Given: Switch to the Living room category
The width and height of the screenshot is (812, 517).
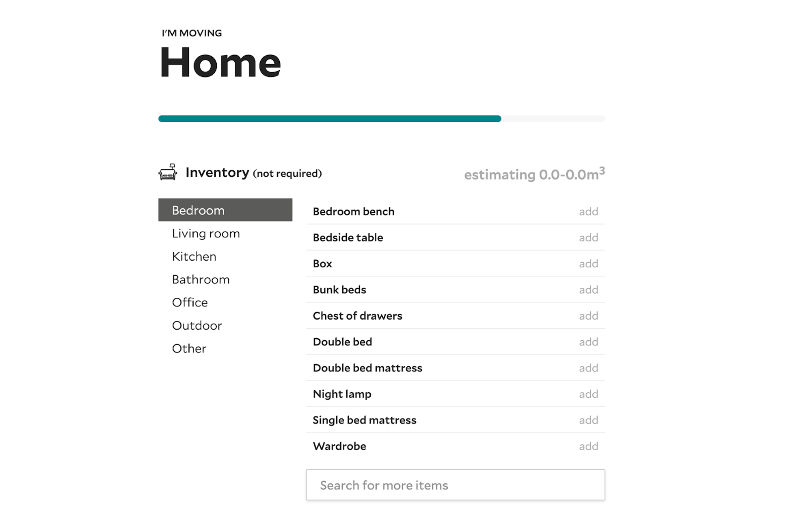Looking at the screenshot, I should [x=206, y=234].
